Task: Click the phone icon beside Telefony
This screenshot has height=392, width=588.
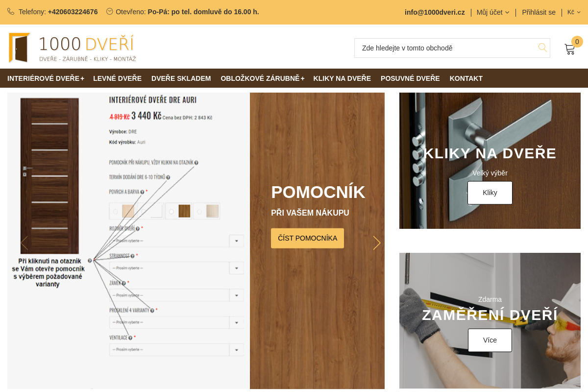Action: tap(11, 11)
